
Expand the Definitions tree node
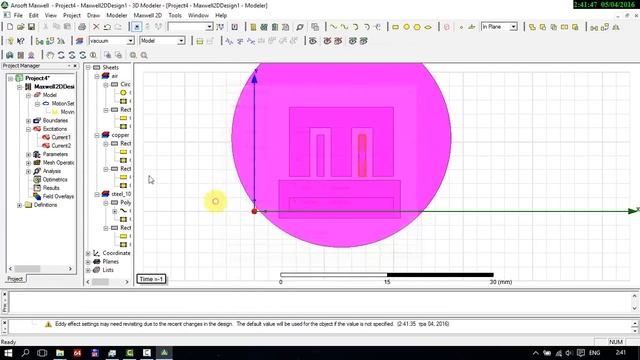20,205
